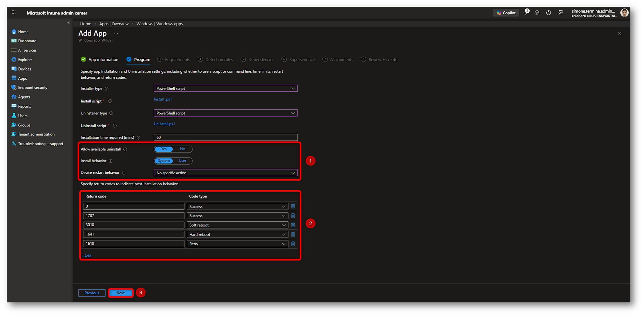Collapse the left navigation sidebar
The height and width of the screenshot is (316, 644).
(x=68, y=23)
